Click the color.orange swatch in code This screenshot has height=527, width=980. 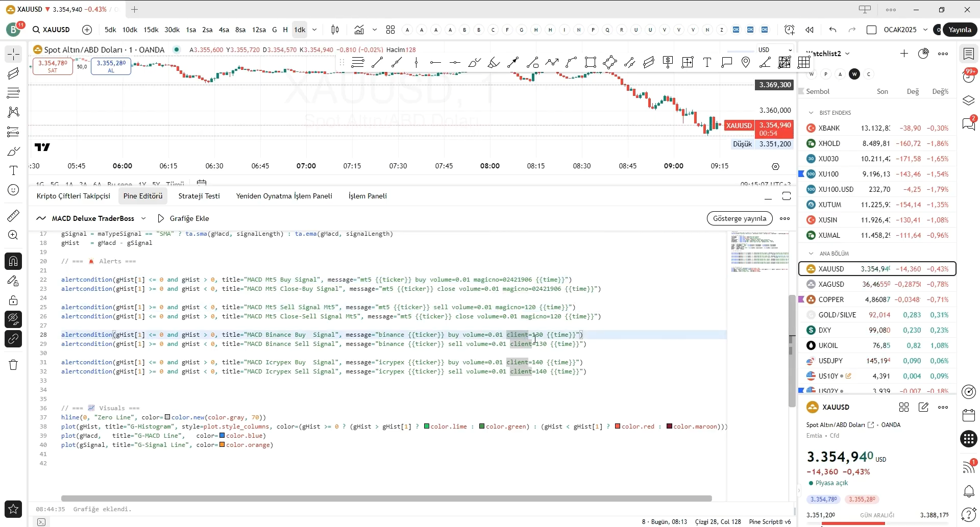pyautogui.click(x=222, y=445)
